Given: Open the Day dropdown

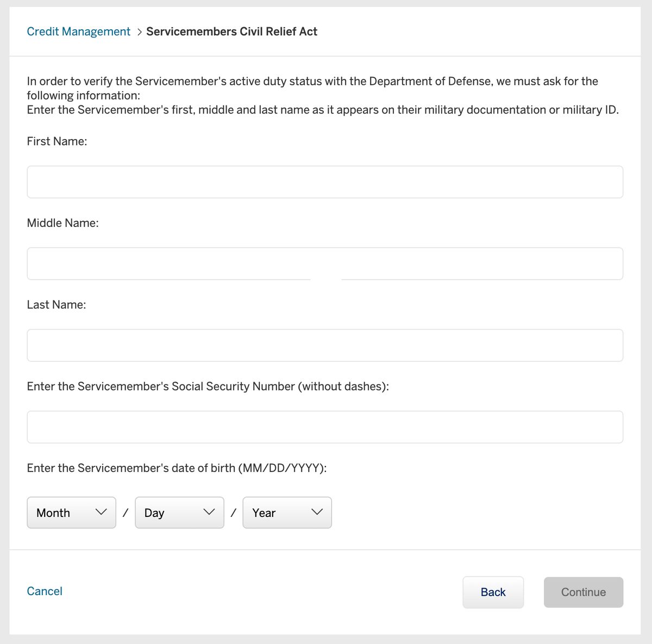Looking at the screenshot, I should click(x=179, y=512).
